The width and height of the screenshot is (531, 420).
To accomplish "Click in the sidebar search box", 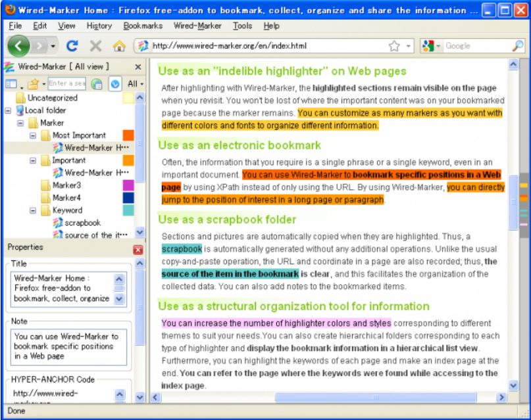I will (x=66, y=83).
